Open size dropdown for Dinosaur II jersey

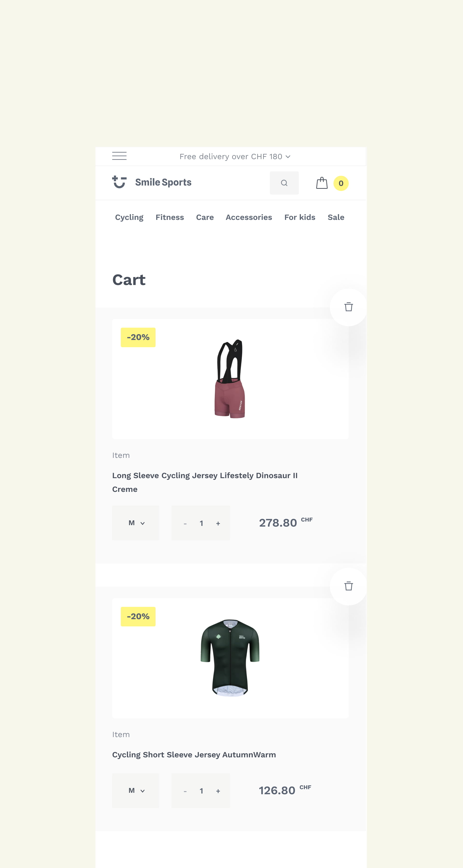[x=136, y=523]
